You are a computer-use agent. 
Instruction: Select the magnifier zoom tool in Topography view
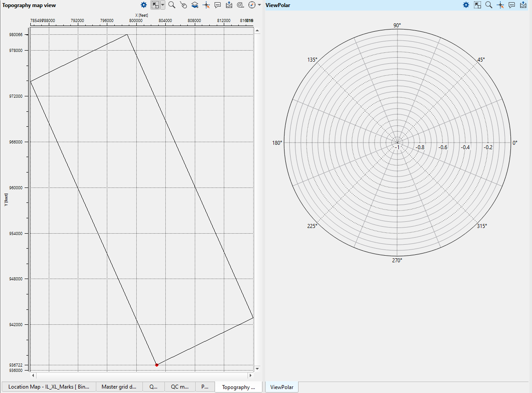(172, 5)
